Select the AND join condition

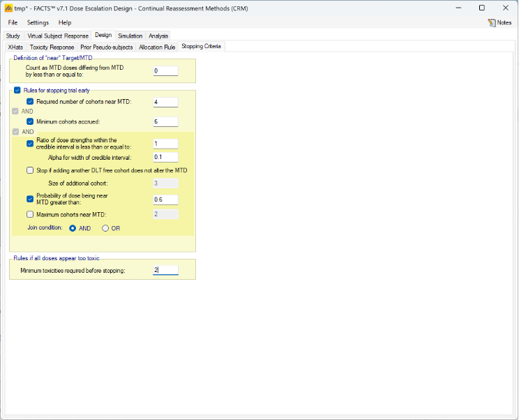tap(73, 228)
